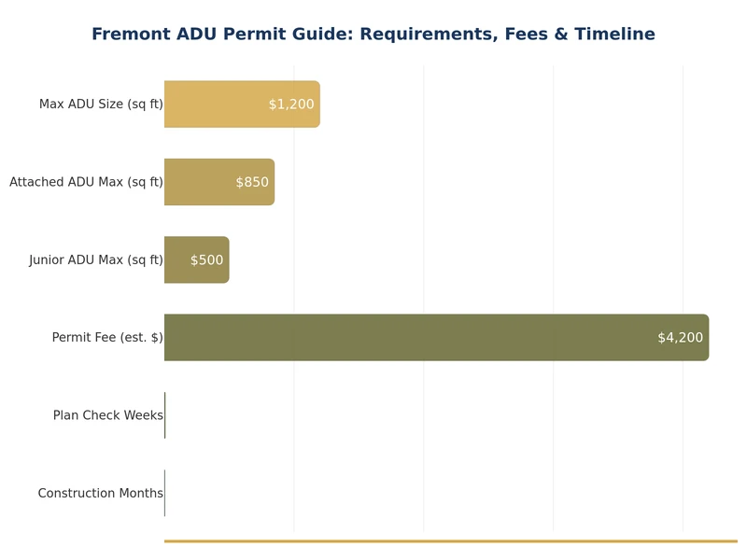
Task: Click the thin Plan Check Weeks bar
Action: click(x=165, y=415)
